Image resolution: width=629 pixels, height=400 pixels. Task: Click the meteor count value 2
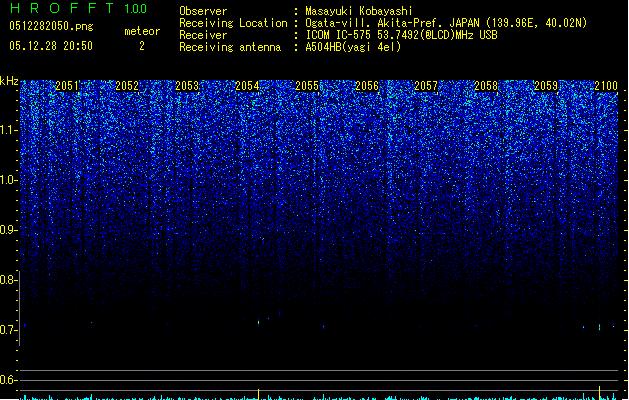pos(142,46)
